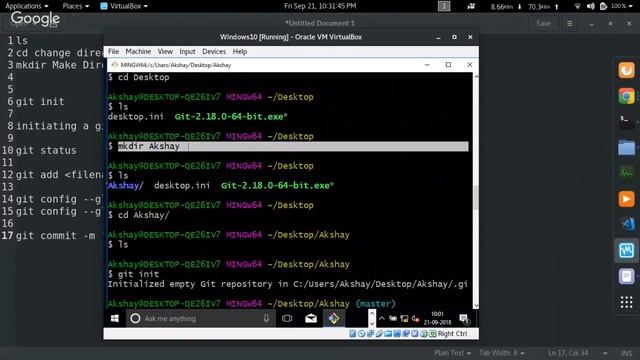Open the View menu
This screenshot has width=640, height=360.
pyautogui.click(x=165, y=51)
